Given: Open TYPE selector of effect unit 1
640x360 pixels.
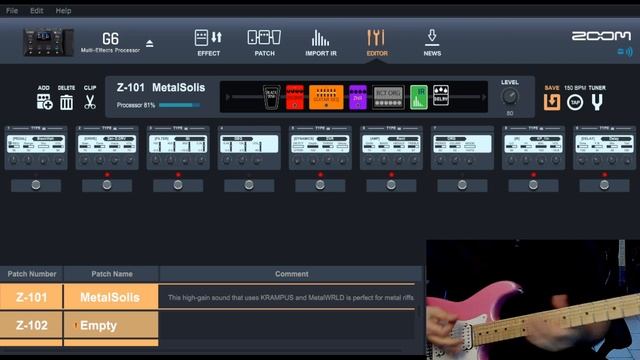Looking at the screenshot, I should point(38,128).
